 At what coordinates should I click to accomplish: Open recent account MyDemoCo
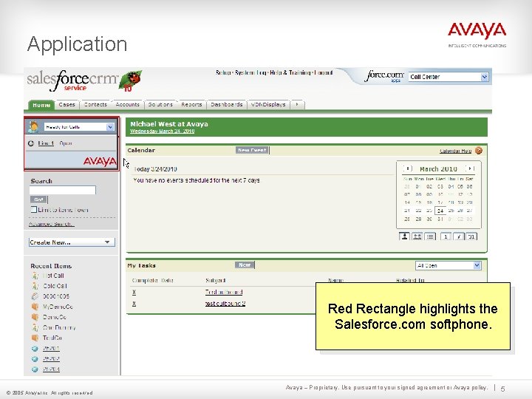pyautogui.click(x=58, y=307)
